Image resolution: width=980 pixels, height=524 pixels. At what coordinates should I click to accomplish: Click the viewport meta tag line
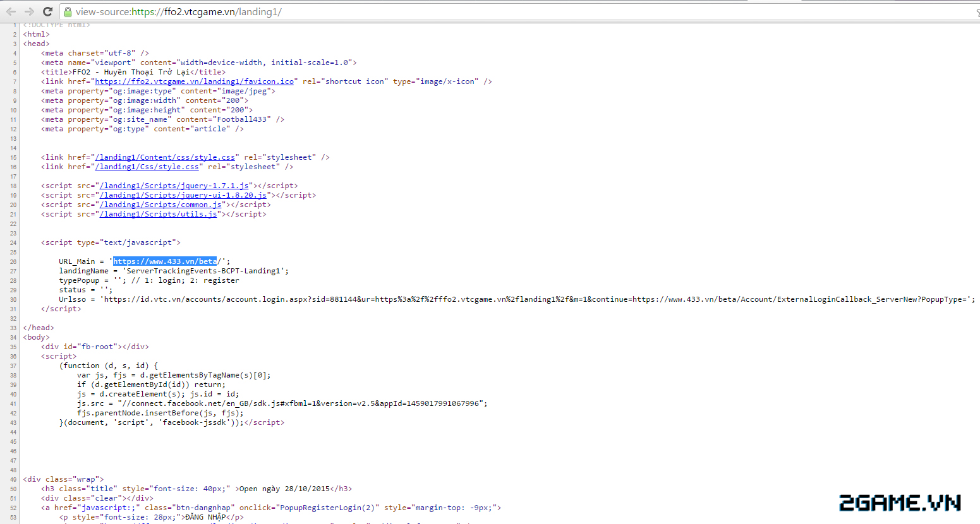coord(199,63)
